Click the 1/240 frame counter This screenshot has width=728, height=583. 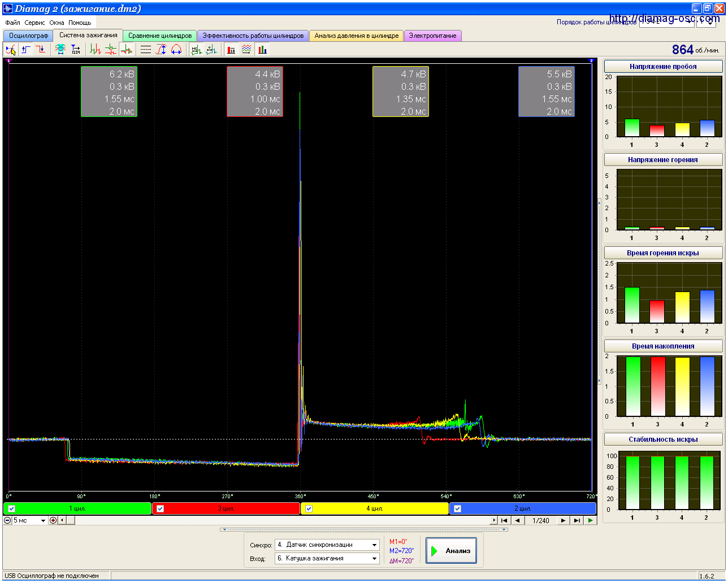pos(541,520)
